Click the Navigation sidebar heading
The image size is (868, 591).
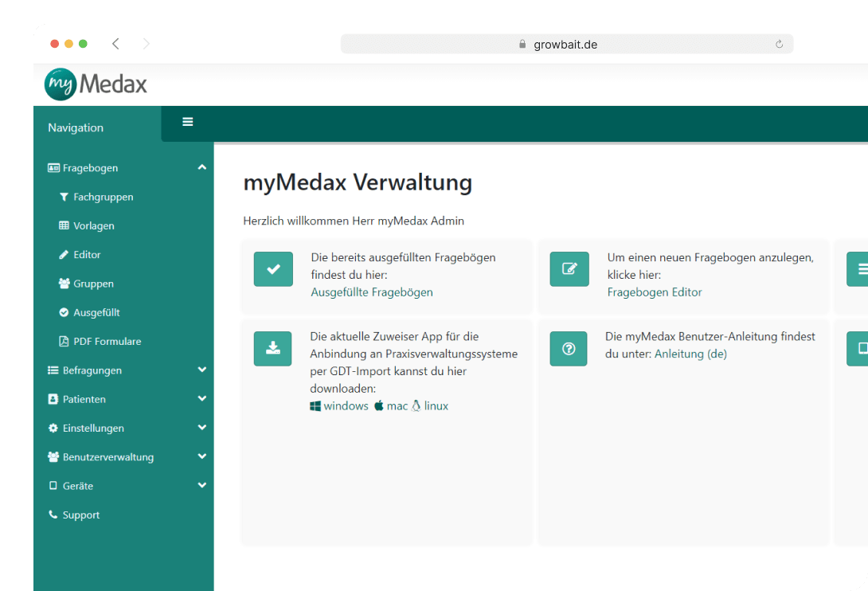76,128
